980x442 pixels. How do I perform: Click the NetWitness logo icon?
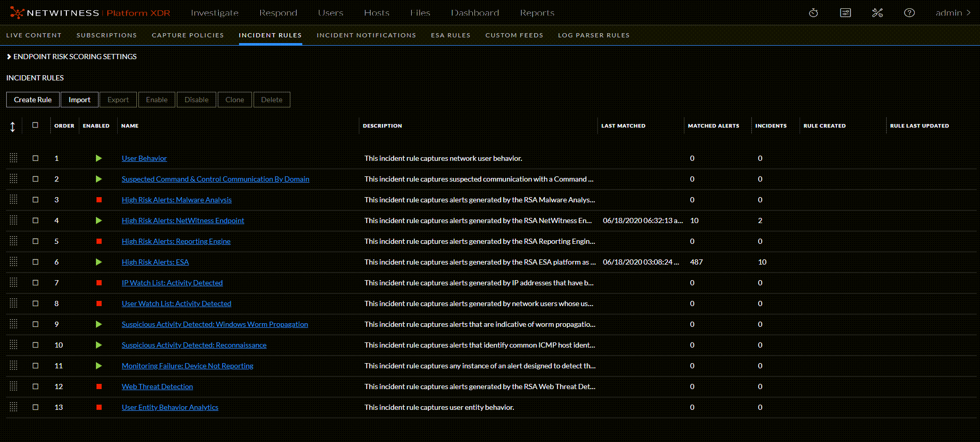(17, 13)
